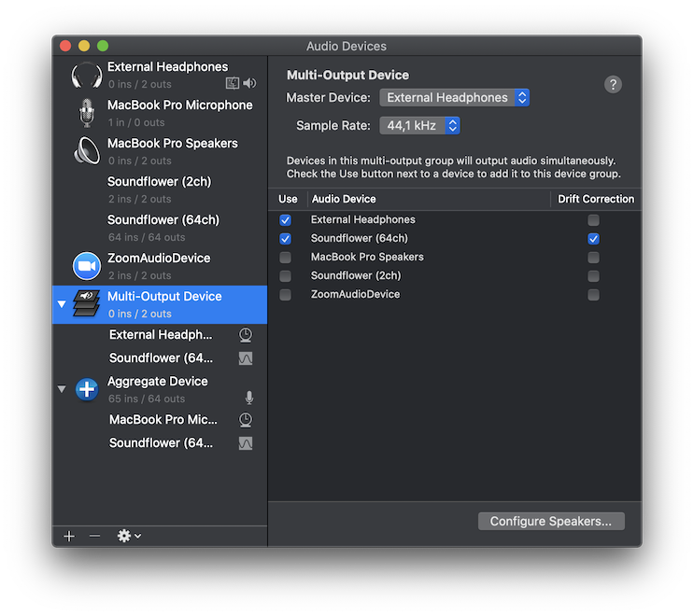Click the clock icon beside External Headph... under Multi-Output Device

(246, 335)
